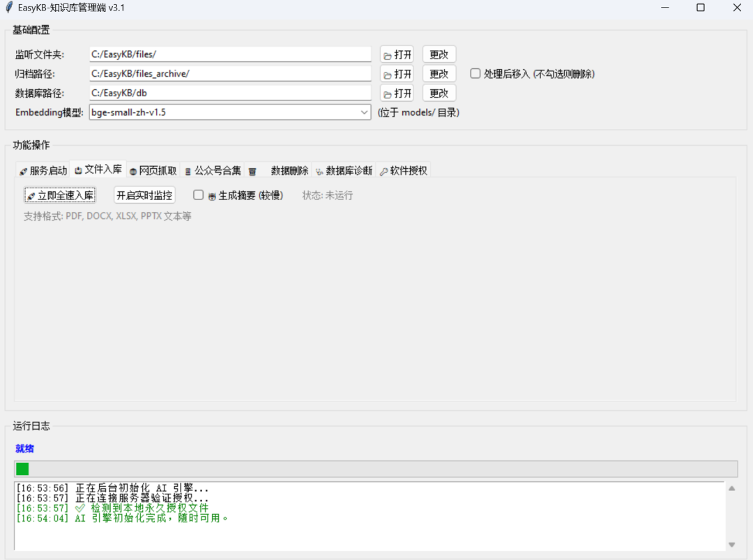Toggle the 生成摘要 (较慢) checkbox
The width and height of the screenshot is (753, 560).
coord(199,195)
